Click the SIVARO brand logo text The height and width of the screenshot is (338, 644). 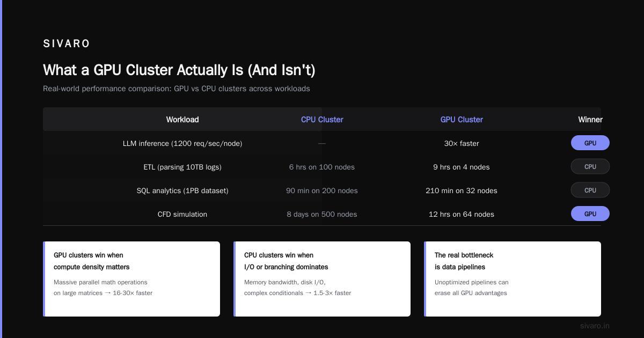67,44
